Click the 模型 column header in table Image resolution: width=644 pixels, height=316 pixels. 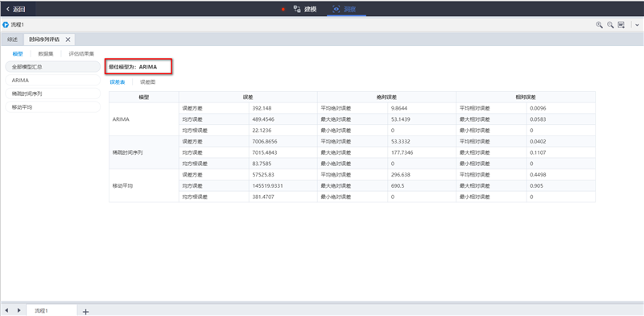(x=144, y=97)
